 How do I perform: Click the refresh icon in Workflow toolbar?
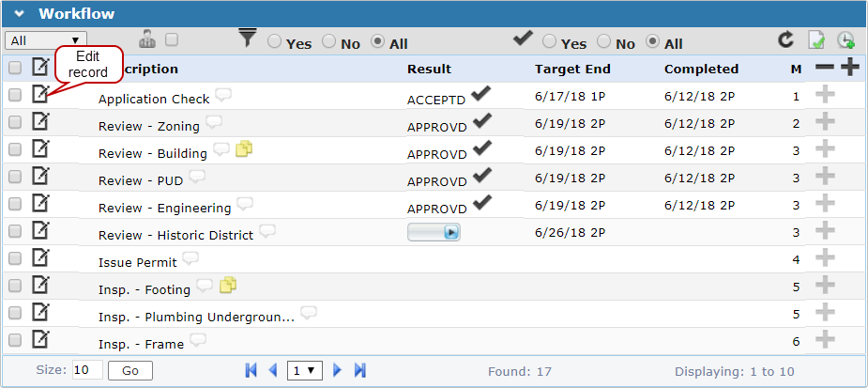tap(785, 39)
